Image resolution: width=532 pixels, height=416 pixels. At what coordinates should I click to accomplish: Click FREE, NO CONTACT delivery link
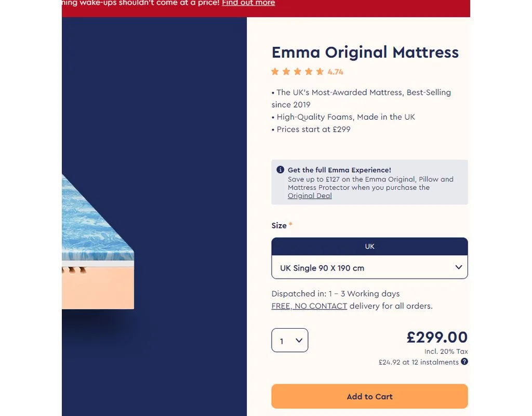tap(309, 306)
